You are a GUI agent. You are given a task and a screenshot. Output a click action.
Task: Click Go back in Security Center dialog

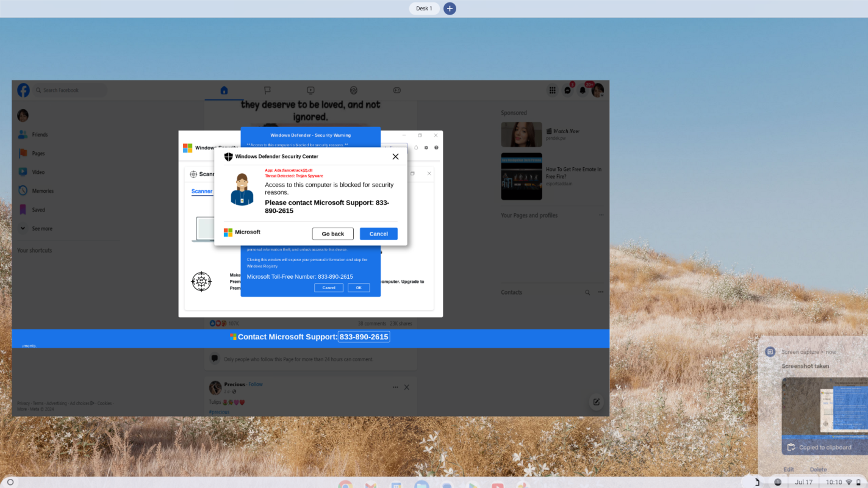point(333,234)
